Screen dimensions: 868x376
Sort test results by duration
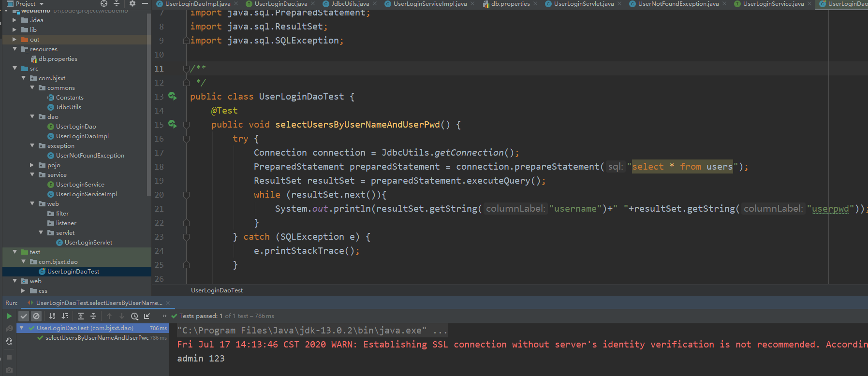pyautogui.click(x=65, y=316)
